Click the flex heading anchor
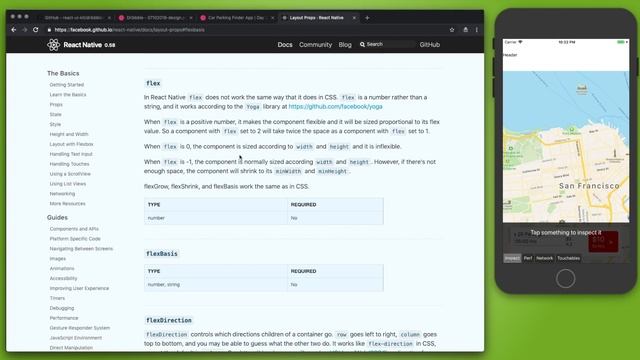Image resolution: width=640 pixels, height=360 pixels. (153, 83)
